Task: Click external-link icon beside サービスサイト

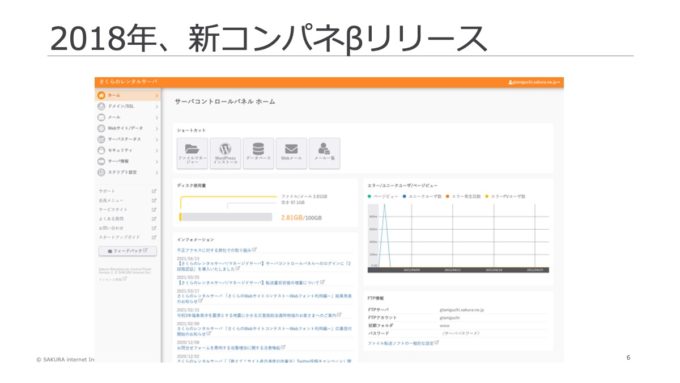Action: (154, 210)
